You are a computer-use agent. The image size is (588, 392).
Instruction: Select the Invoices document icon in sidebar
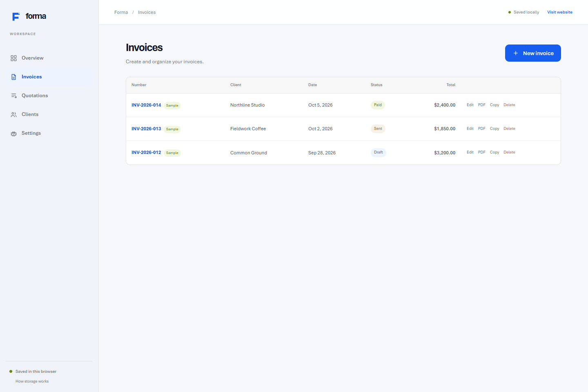pos(13,77)
